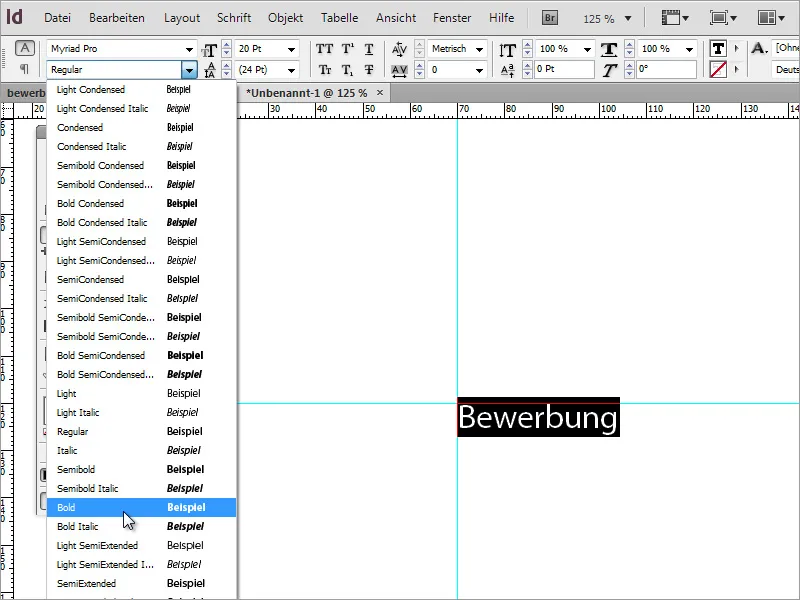Toggle strikethrough formatting
The width and height of the screenshot is (800, 600).
click(368, 69)
